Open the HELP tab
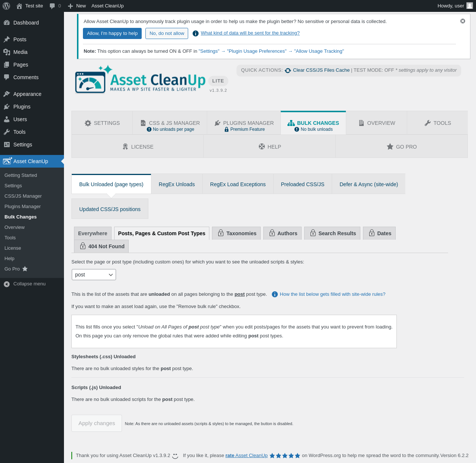Screen dimensions: 476x463 pos(270,147)
